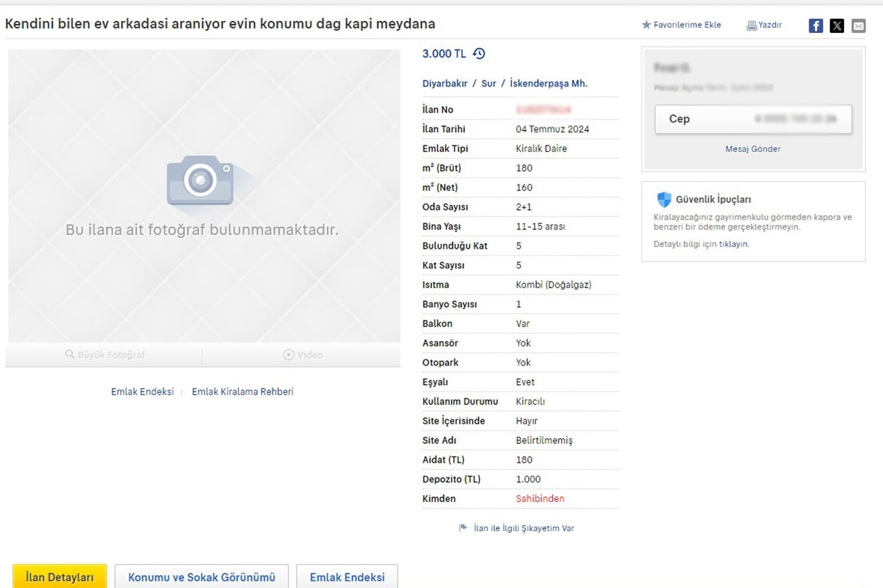Click the Video button under photo
This screenshot has width=883, height=588.
pyautogui.click(x=303, y=355)
